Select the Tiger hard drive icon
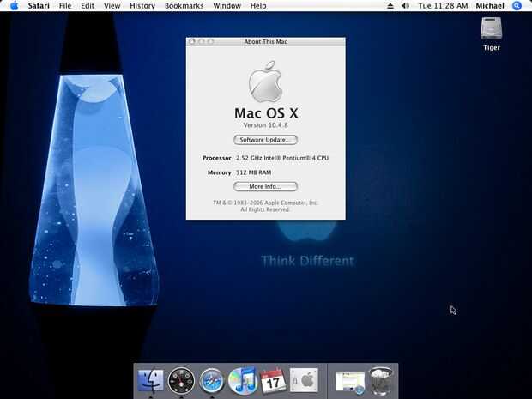This screenshot has height=399, width=532. [491, 28]
